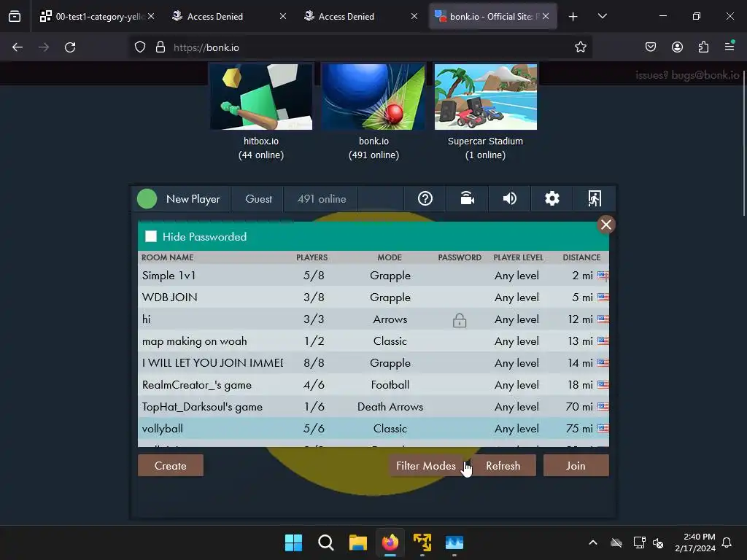Viewport: 747px width, 560px height.
Task: Select RealmCreator_'s game room
Action: point(373,385)
